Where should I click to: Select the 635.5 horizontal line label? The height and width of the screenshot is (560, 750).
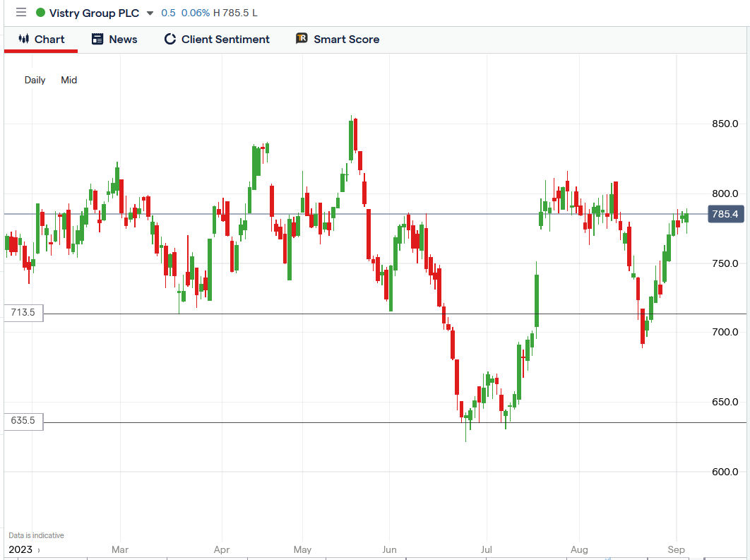coord(23,421)
